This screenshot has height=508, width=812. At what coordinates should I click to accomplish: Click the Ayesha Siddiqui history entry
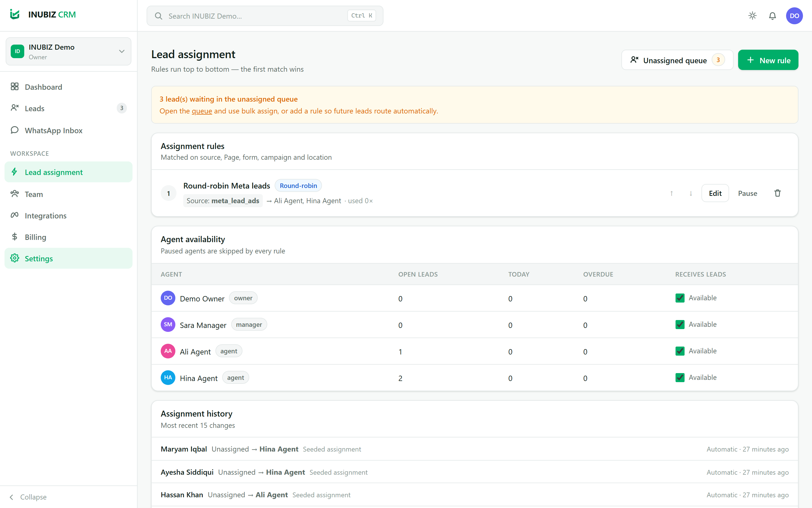tap(475, 472)
